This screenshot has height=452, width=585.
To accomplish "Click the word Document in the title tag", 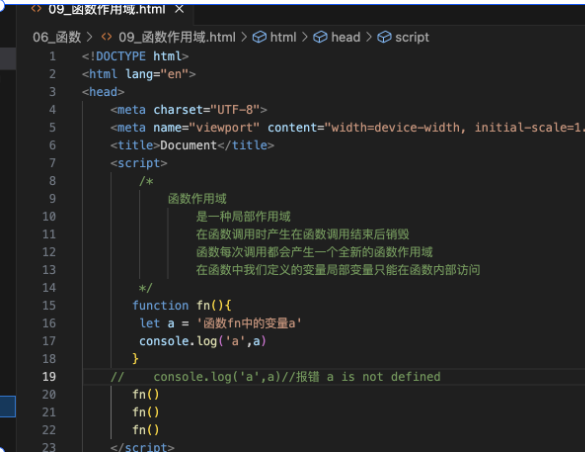I will [x=188, y=145].
